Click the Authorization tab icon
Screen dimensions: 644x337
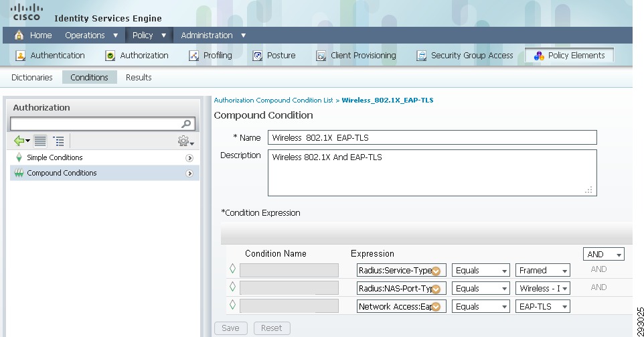[110, 56]
